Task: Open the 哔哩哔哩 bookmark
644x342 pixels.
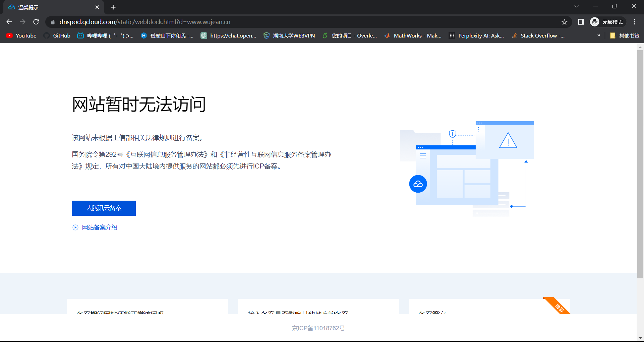Action: (105, 36)
